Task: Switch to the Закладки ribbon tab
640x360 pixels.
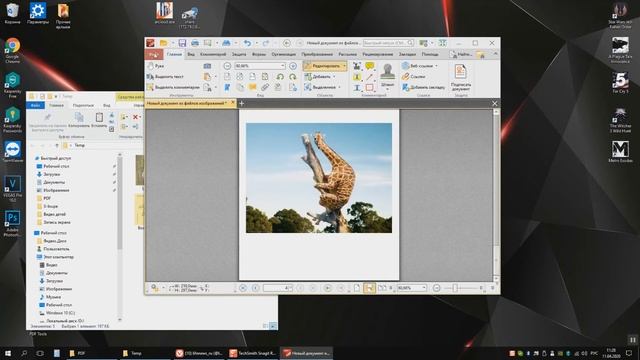Action: [x=407, y=54]
